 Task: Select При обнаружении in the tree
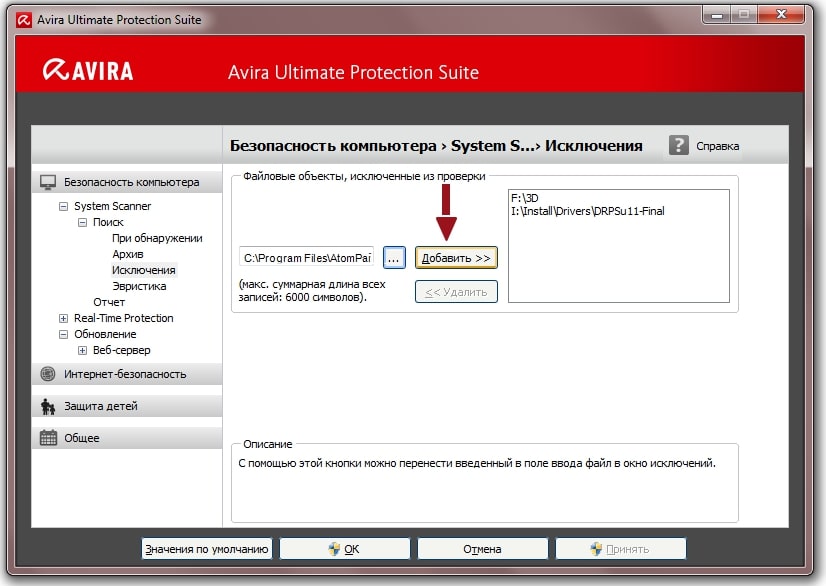157,238
